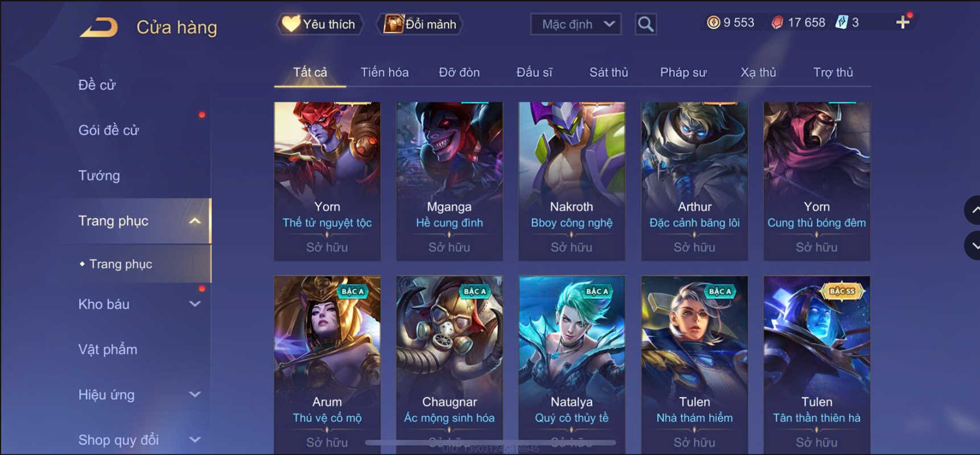Image resolution: width=980 pixels, height=455 pixels.
Task: Open the Tướng sidebar menu
Action: pyautogui.click(x=99, y=175)
